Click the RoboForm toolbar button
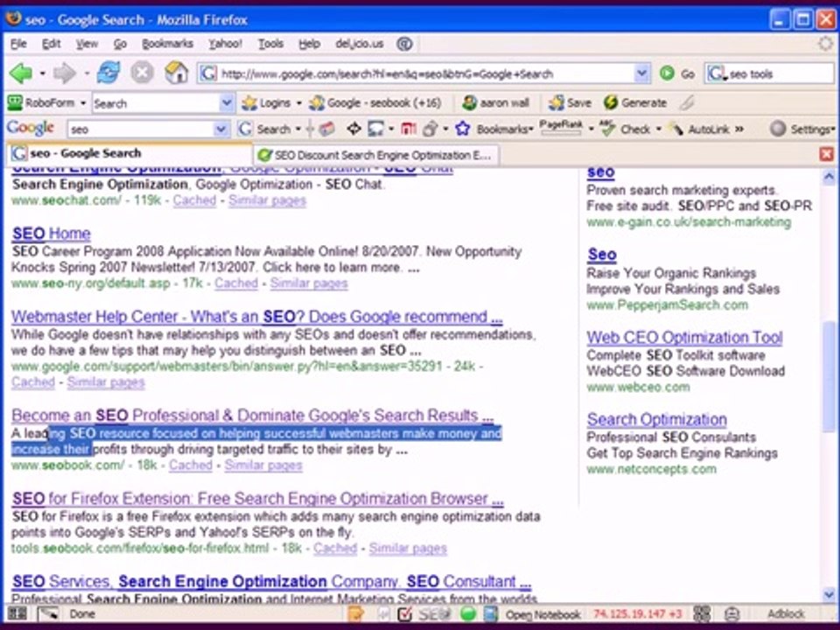The height and width of the screenshot is (630, 840). click(x=42, y=103)
